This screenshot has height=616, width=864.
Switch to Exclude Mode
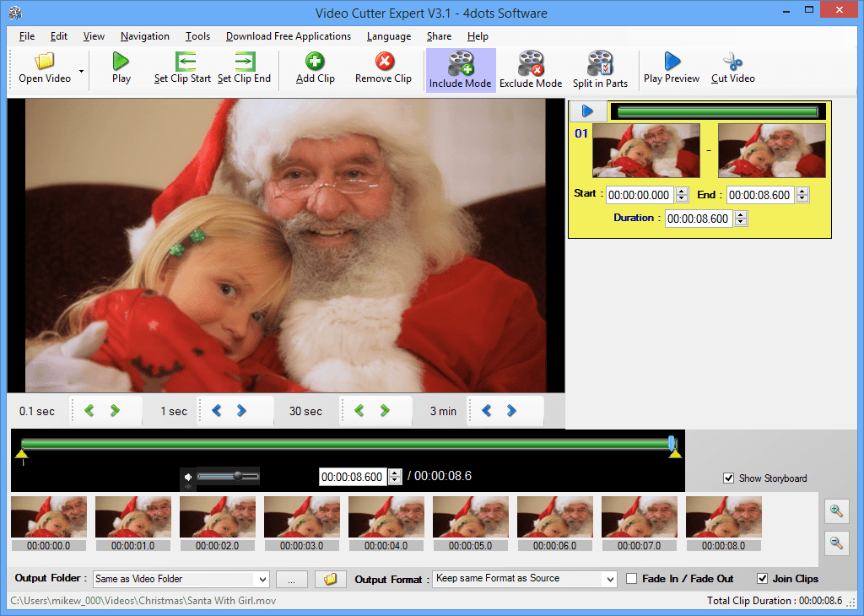(x=531, y=69)
